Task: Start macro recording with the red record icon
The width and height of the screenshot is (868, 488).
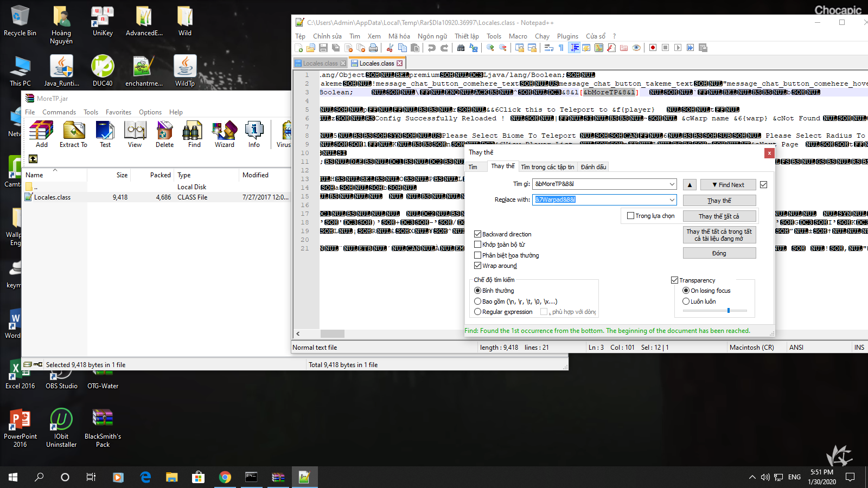Action: (x=653, y=48)
